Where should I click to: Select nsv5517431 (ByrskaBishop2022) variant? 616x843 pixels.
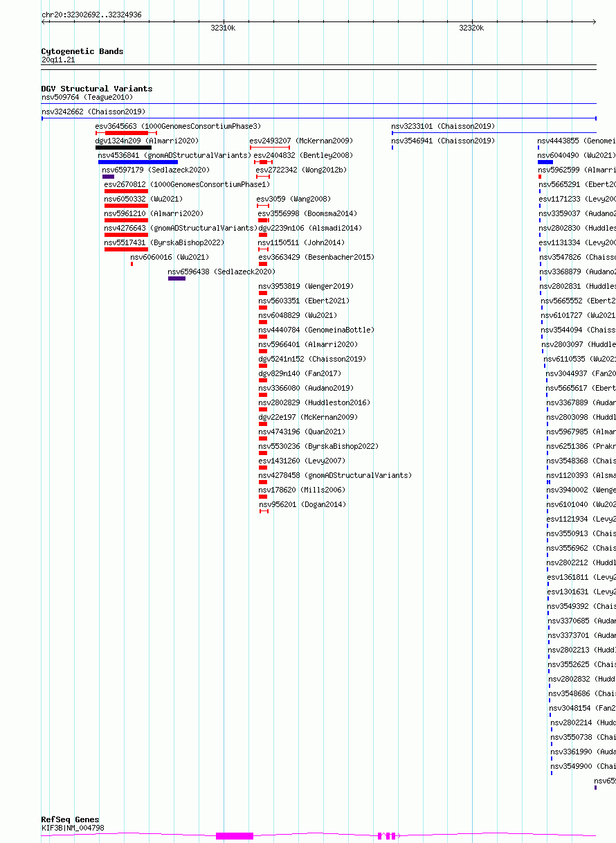[164, 243]
